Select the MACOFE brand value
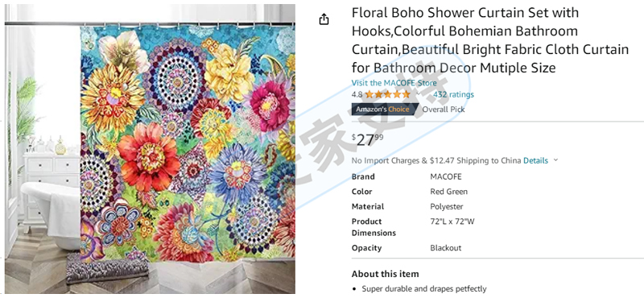This screenshot has height=298, width=644. click(446, 176)
